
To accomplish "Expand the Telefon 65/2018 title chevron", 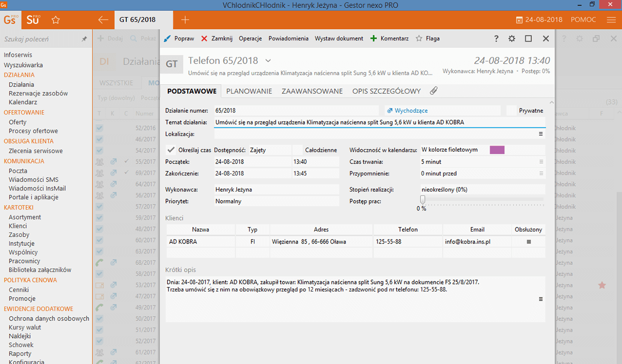I will click(268, 60).
